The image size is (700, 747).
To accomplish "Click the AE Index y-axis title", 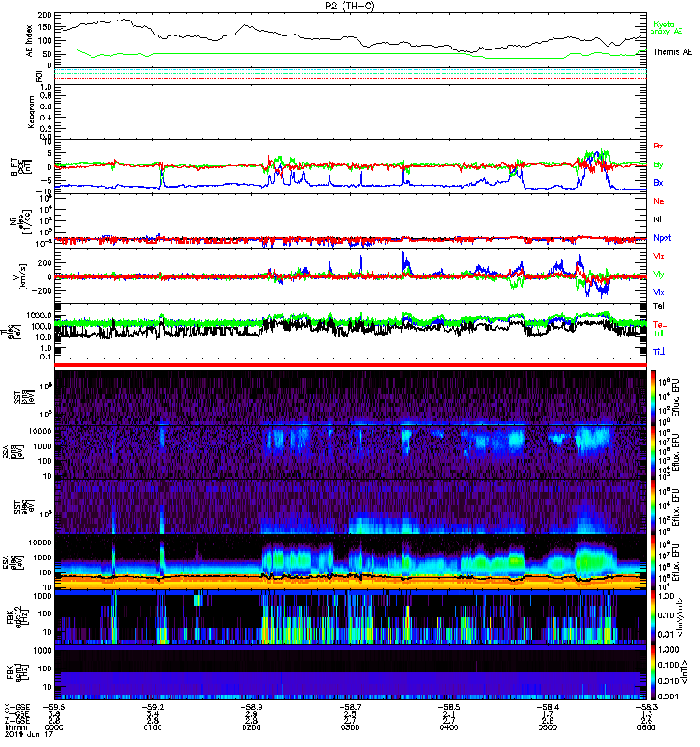I will point(29,41).
